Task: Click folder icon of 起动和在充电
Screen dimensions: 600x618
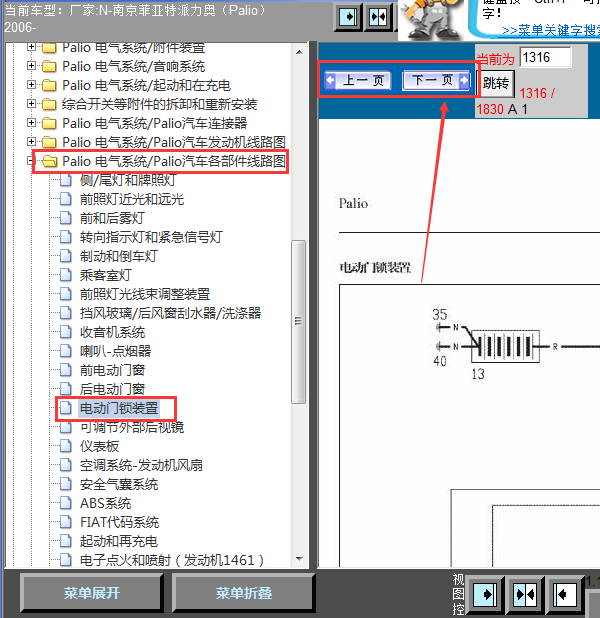Action: (x=49, y=85)
